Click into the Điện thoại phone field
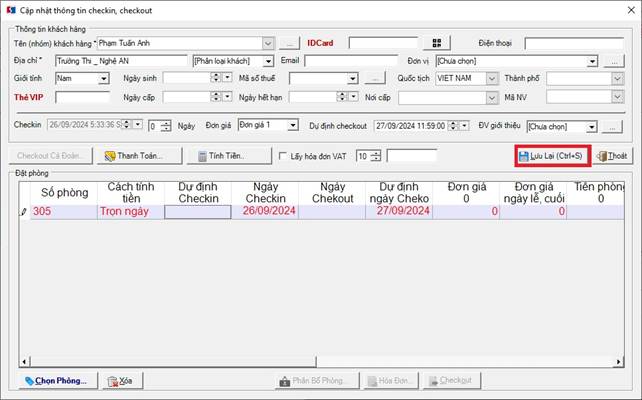Image resolution: width=642 pixels, height=400 pixels. click(574, 43)
